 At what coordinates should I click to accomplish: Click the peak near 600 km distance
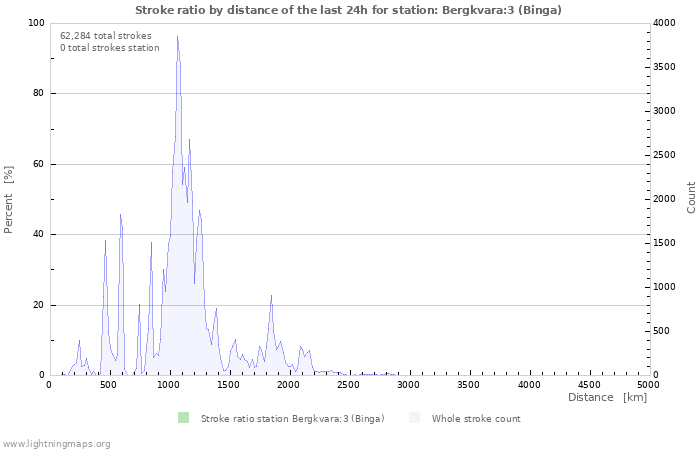coord(121,215)
